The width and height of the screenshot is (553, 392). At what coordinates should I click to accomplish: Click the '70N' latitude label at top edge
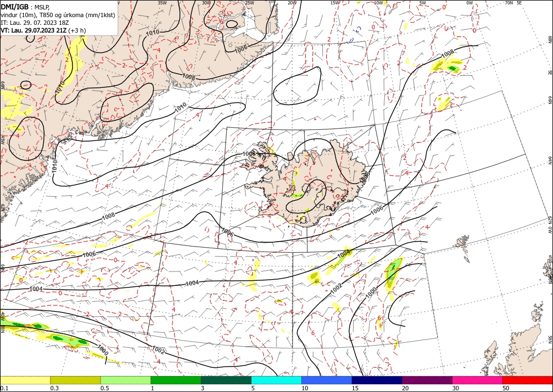pos(509,2)
